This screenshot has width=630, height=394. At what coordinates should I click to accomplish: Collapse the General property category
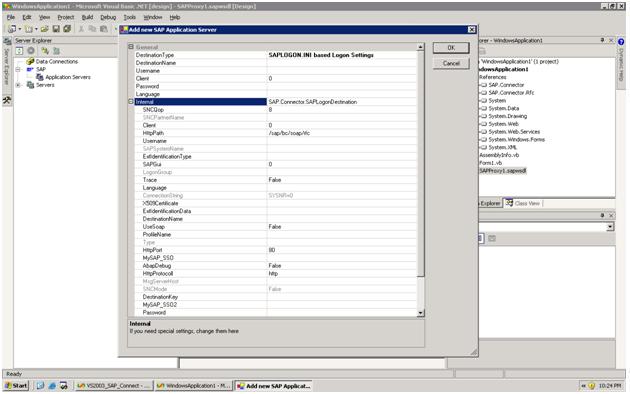[131, 47]
